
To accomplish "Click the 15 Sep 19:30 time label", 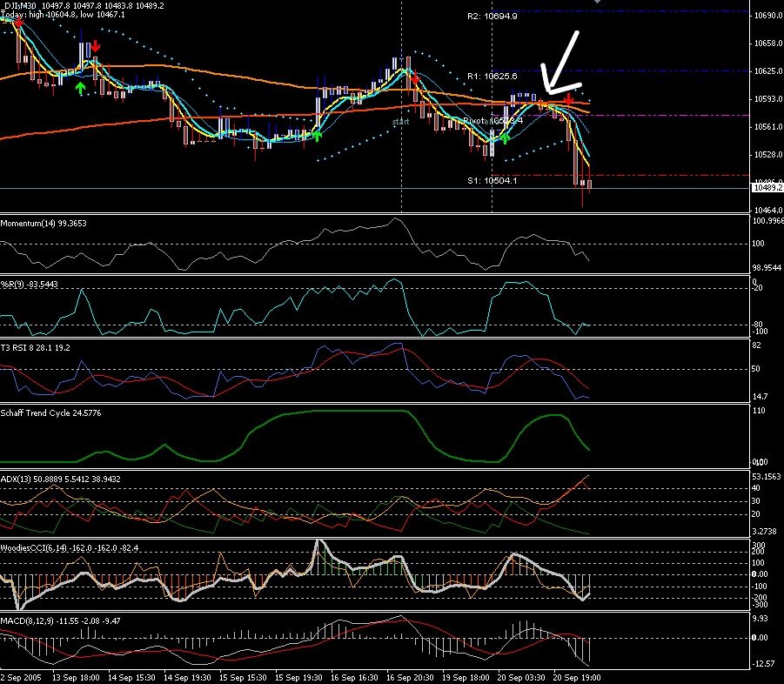I will pyautogui.click(x=298, y=678).
